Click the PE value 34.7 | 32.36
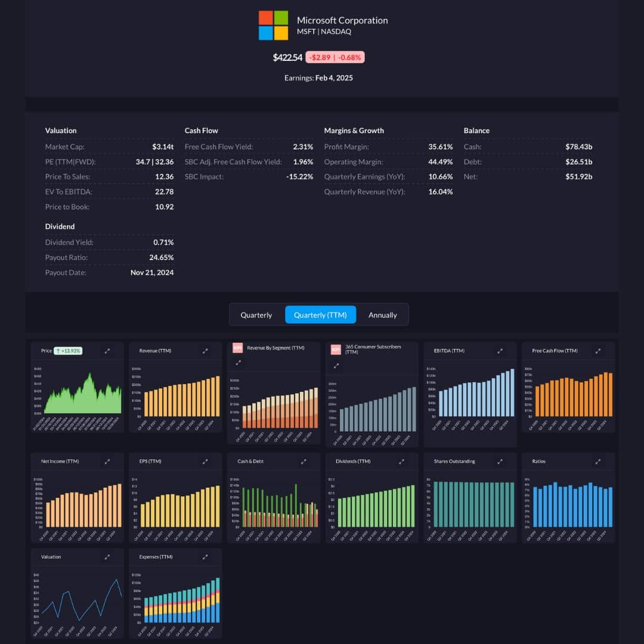Screen dimensions: 644x644 (x=154, y=162)
